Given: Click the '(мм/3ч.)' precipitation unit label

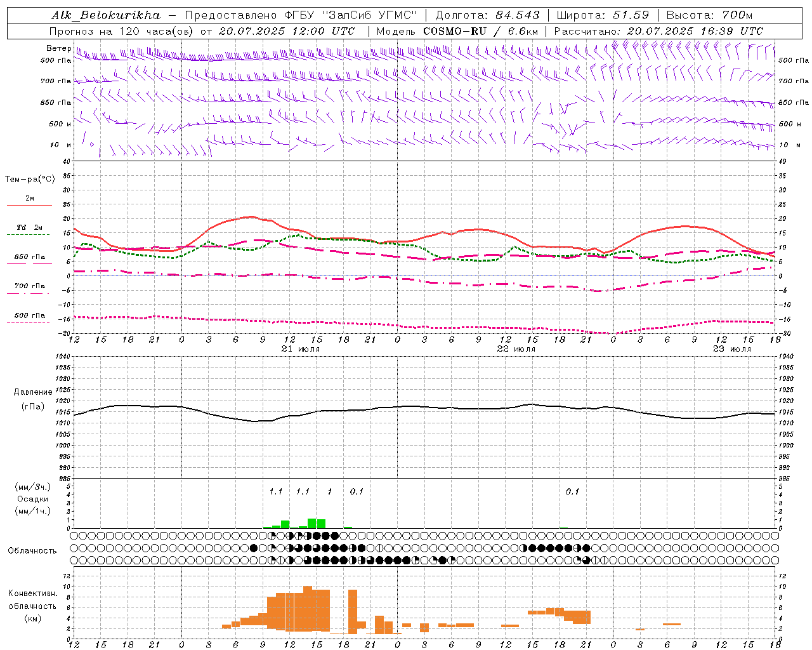Looking at the screenshot, I should click(33, 487).
